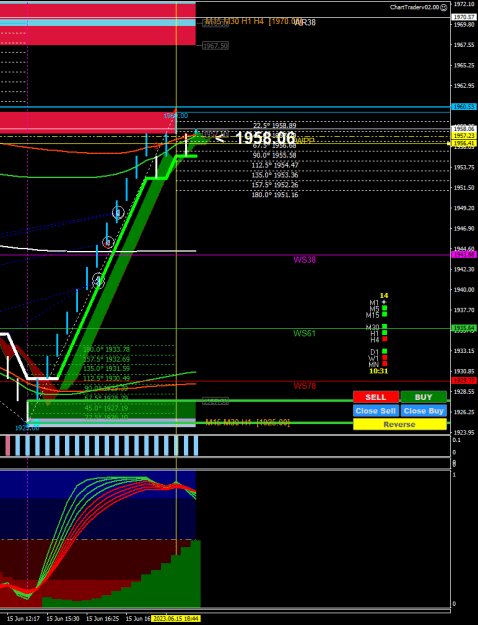Image resolution: width=478 pixels, height=625 pixels.
Task: Click the 1923.95 price scale value
Action: (x=464, y=432)
